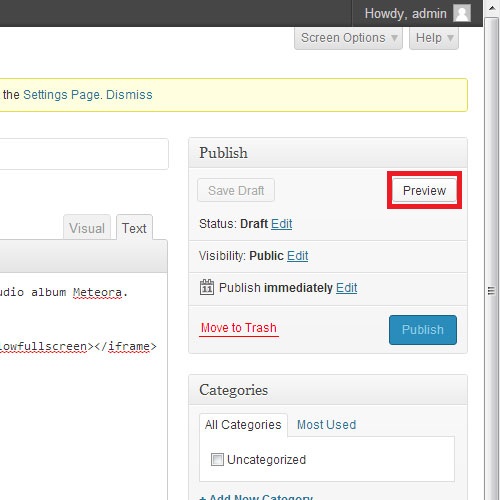Dismiss the yellow notice
The width and height of the screenshot is (500, 500).
pos(129,95)
